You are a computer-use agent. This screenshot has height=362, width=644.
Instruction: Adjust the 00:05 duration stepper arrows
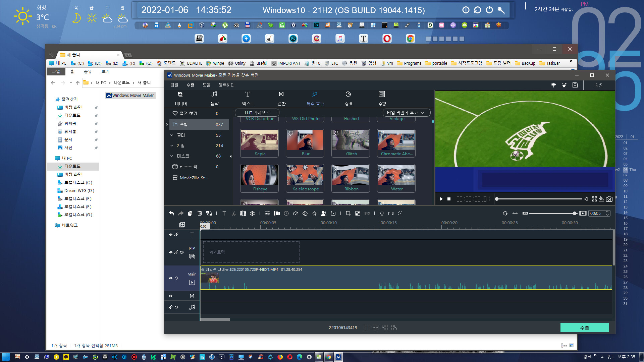[x=607, y=213]
